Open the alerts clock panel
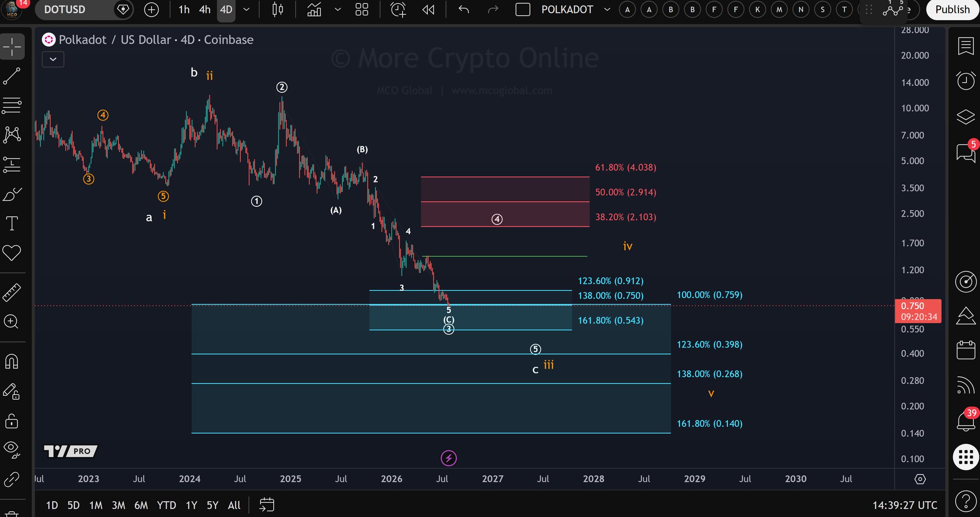 pyautogui.click(x=966, y=80)
